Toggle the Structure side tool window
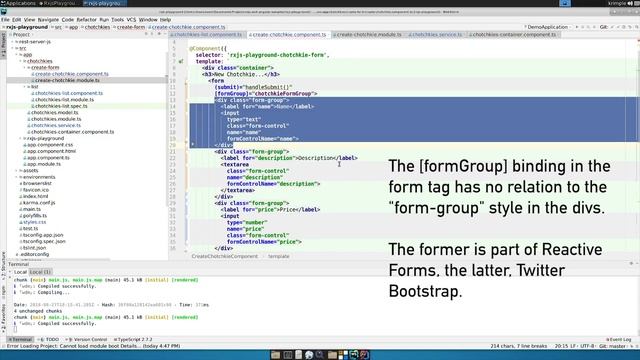Image resolution: width=640 pixels, height=360 pixels. [x=3, y=265]
